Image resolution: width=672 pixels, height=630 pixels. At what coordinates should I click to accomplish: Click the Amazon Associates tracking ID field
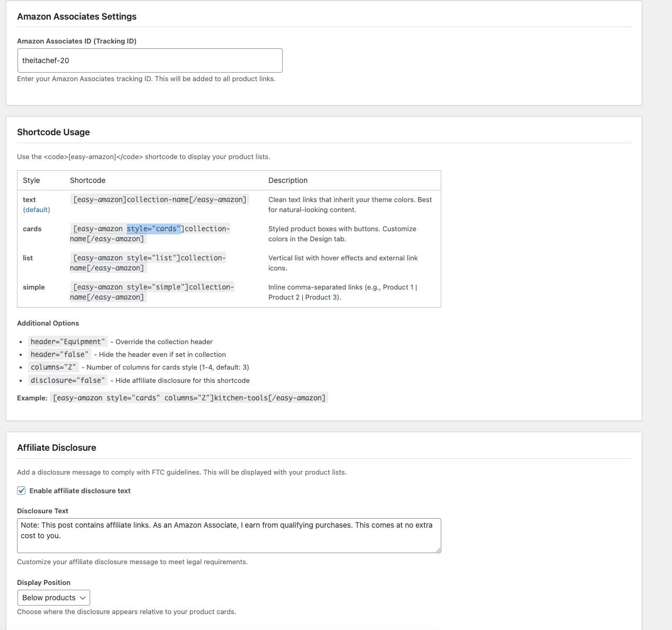[x=150, y=60]
